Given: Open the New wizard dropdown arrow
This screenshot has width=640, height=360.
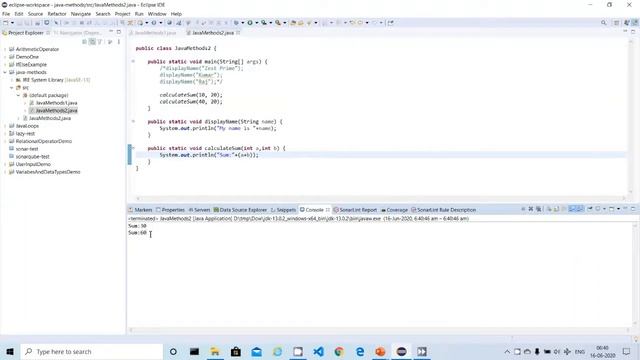Looking at the screenshot, I should (x=12, y=23).
